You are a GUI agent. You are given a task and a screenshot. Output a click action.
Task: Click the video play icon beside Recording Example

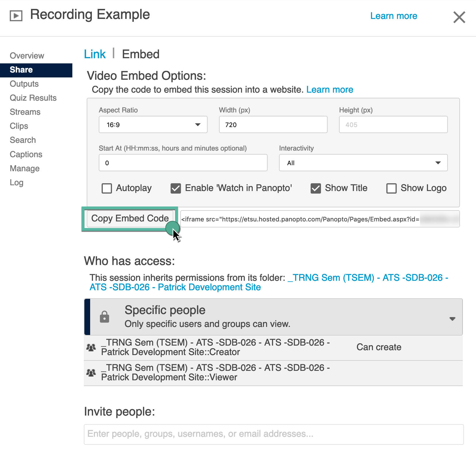click(x=16, y=15)
